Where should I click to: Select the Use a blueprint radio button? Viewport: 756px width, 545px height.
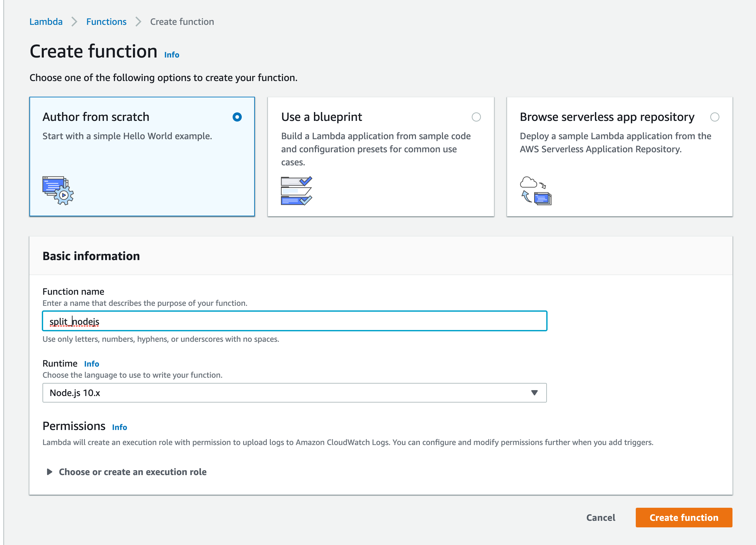click(476, 117)
